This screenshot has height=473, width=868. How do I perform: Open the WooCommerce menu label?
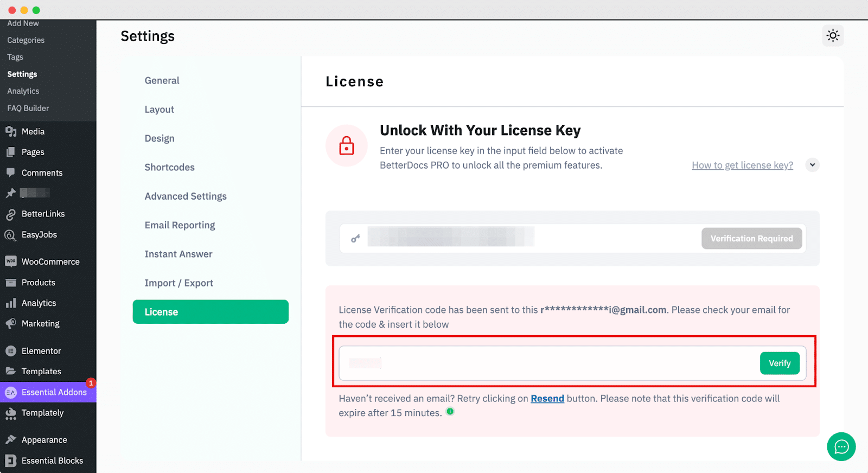[50, 261]
